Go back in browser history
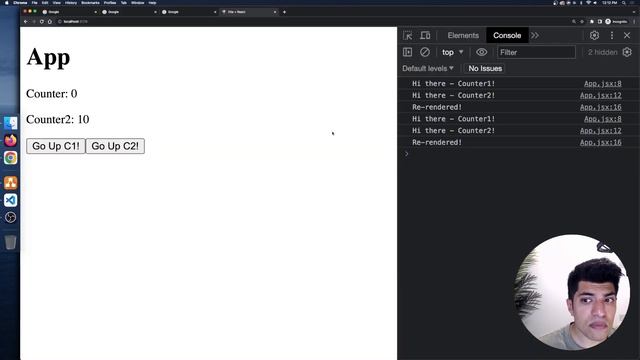 [26, 22]
